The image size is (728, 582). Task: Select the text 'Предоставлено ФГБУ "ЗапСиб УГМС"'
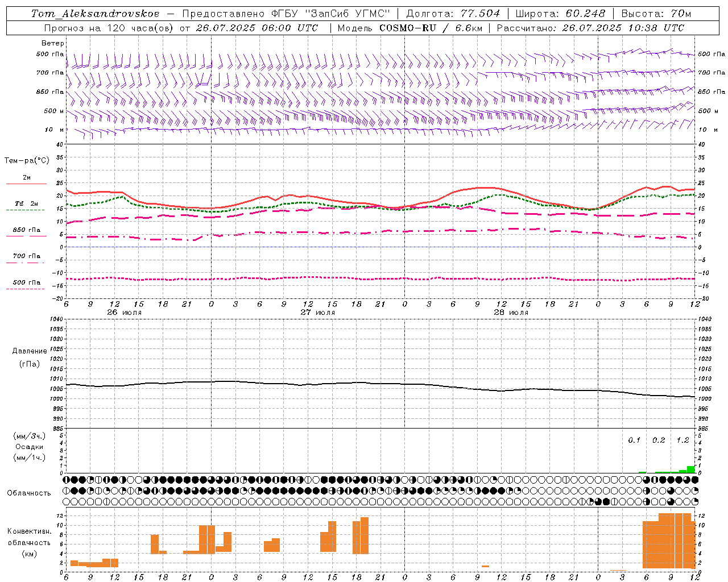(x=286, y=14)
